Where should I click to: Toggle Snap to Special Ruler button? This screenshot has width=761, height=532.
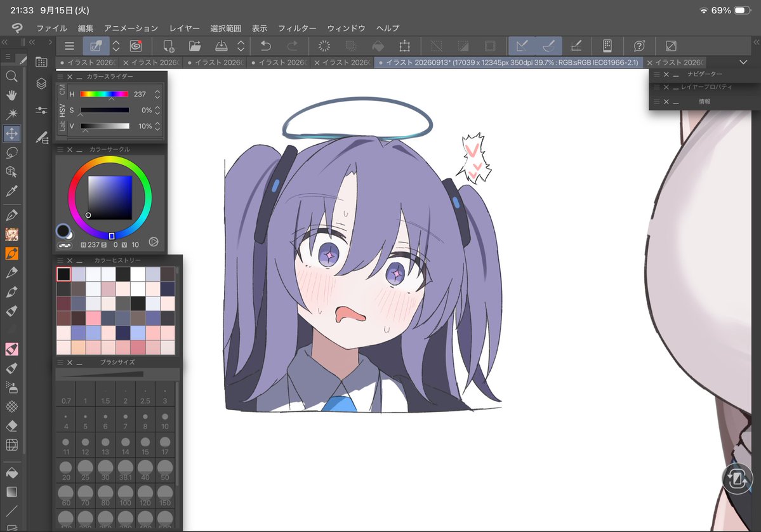(549, 46)
